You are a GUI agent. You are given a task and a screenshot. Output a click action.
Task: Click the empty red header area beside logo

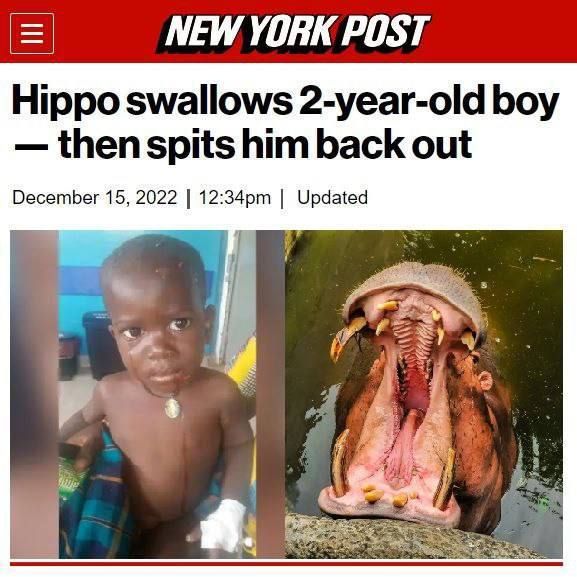[500, 32]
